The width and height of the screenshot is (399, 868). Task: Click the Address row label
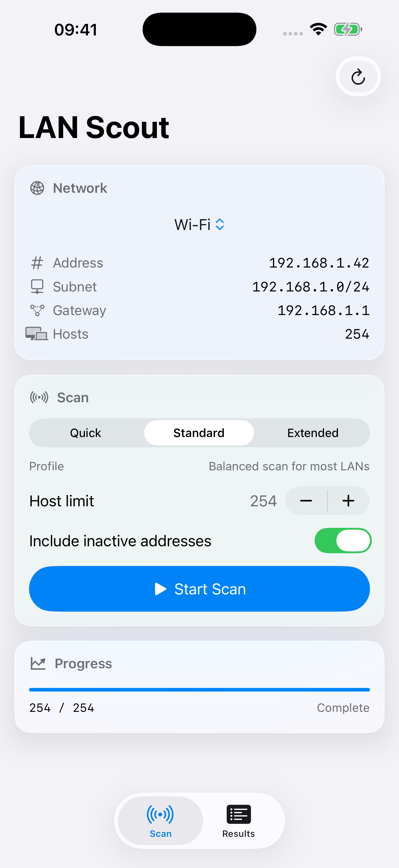pyautogui.click(x=78, y=263)
